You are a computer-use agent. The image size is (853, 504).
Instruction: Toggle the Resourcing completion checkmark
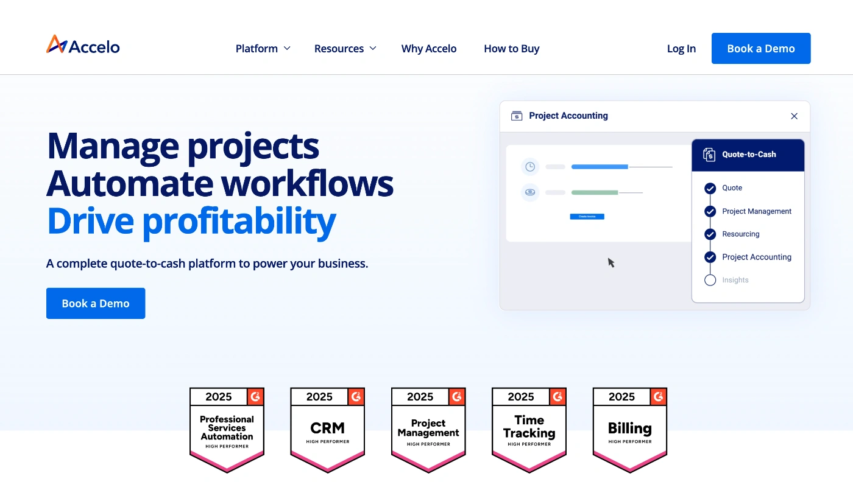[710, 234]
